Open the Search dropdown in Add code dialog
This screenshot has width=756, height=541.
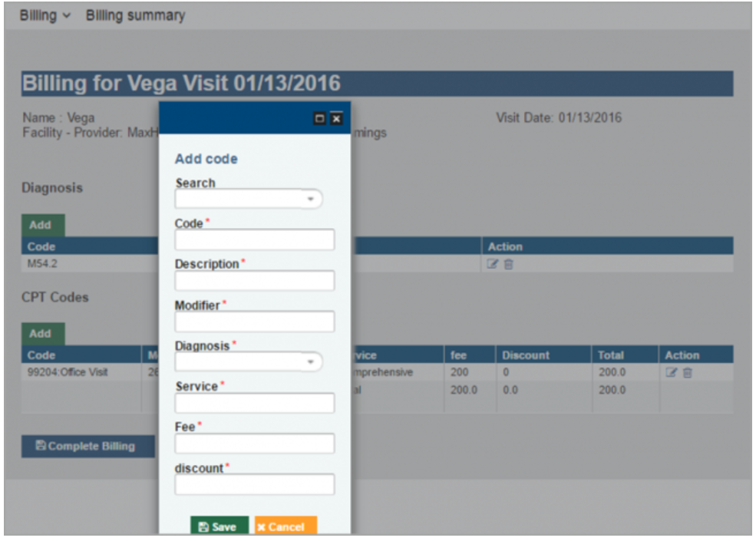(x=311, y=199)
